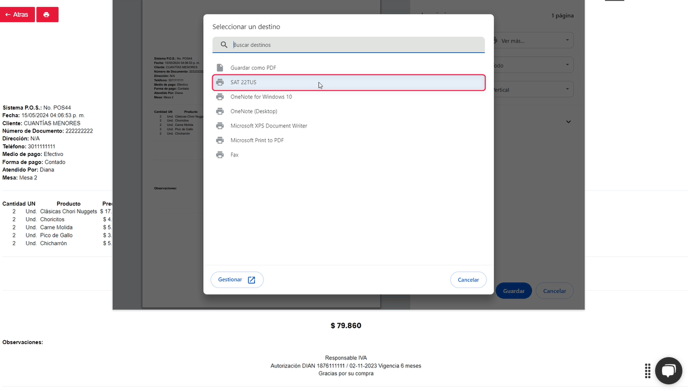
Task: Click printer icon beside OneNote (Desktop)
Action: coord(220,111)
